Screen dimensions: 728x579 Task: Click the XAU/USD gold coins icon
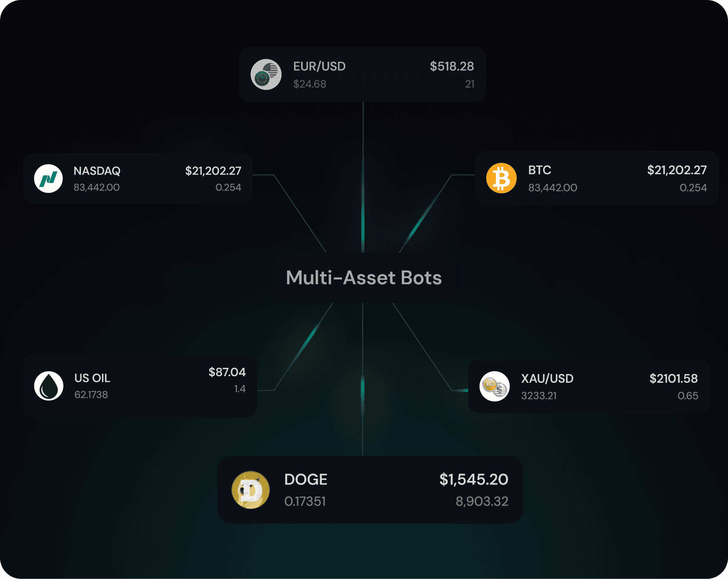[495, 387]
